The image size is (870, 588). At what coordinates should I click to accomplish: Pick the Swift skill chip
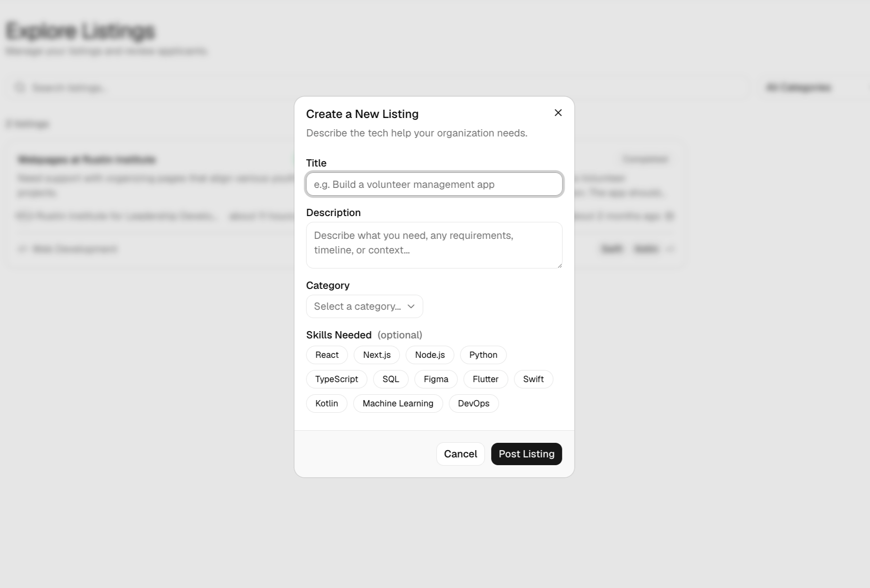point(533,379)
